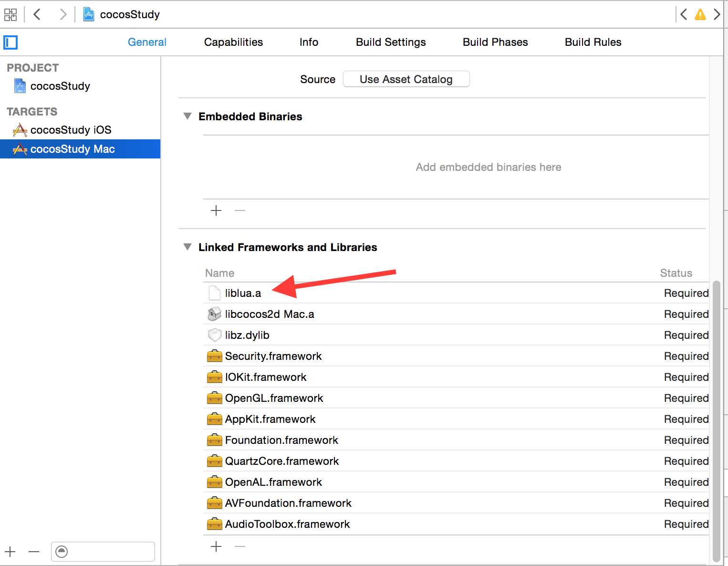Select IOKit.framework in the list
The image size is (728, 566).
[456, 377]
